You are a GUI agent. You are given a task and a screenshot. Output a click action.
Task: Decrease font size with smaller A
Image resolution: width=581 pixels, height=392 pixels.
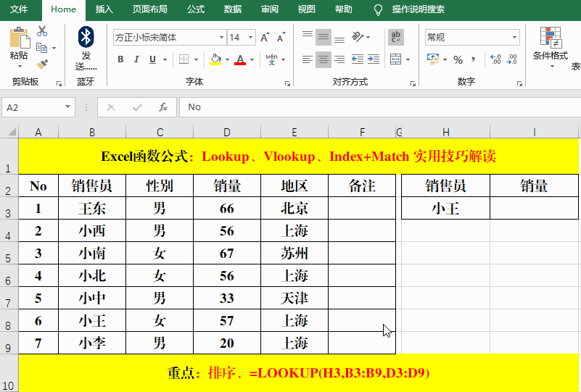[x=281, y=37]
